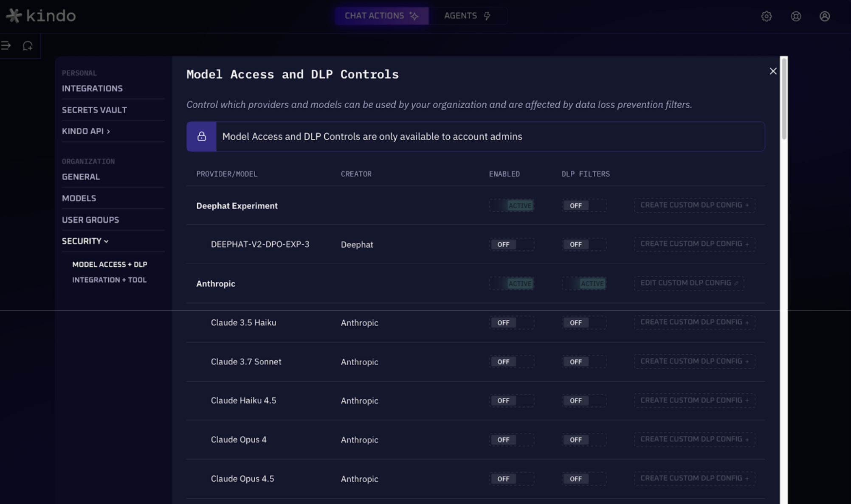Click the Anthropic provider row name
The width and height of the screenshot is (851, 504).
click(216, 284)
